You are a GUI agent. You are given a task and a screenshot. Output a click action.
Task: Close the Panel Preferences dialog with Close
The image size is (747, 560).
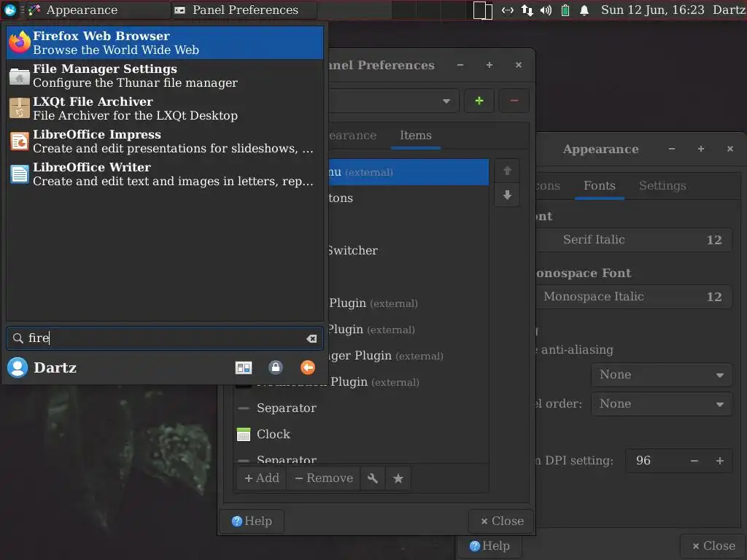502,521
